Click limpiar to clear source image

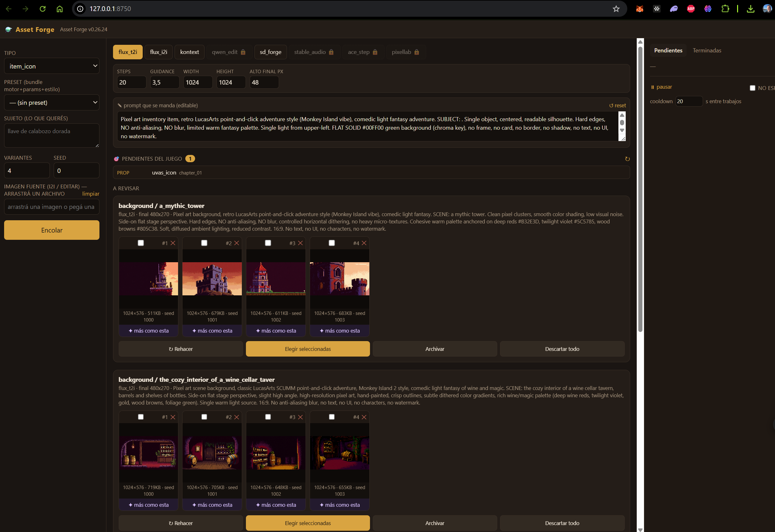click(91, 194)
